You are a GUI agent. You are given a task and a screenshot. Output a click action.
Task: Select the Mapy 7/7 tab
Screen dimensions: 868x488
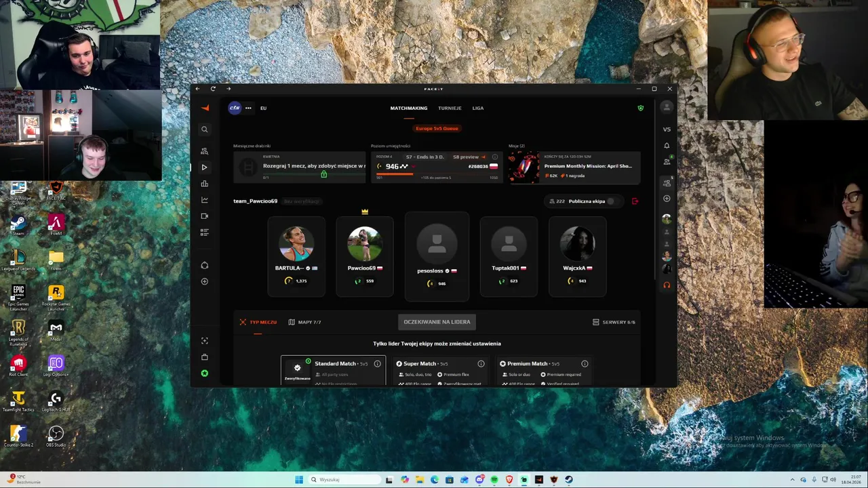[304, 322]
